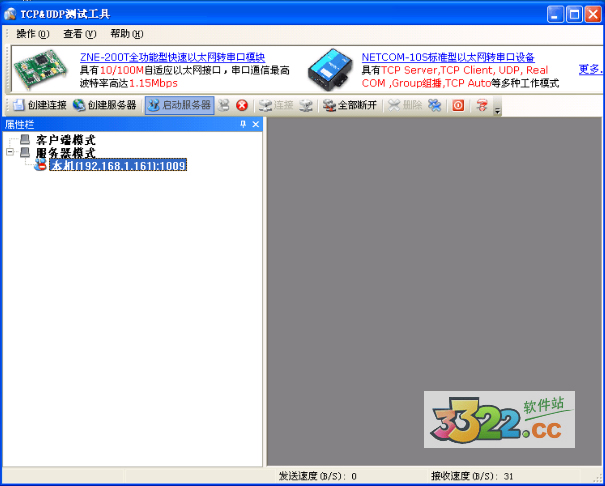Click the red X toolbar icon
Image resolution: width=605 pixels, height=486 pixels.
[242, 105]
